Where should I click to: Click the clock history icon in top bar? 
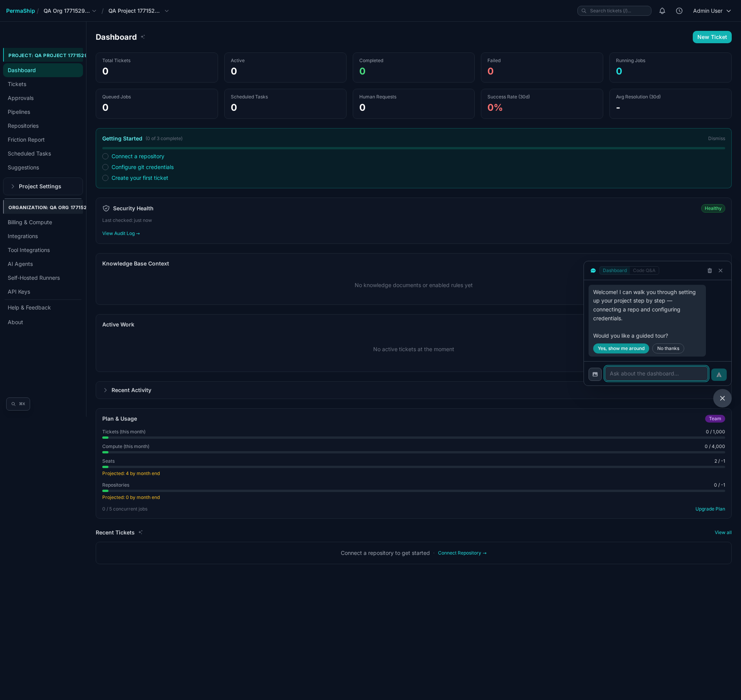pos(679,11)
